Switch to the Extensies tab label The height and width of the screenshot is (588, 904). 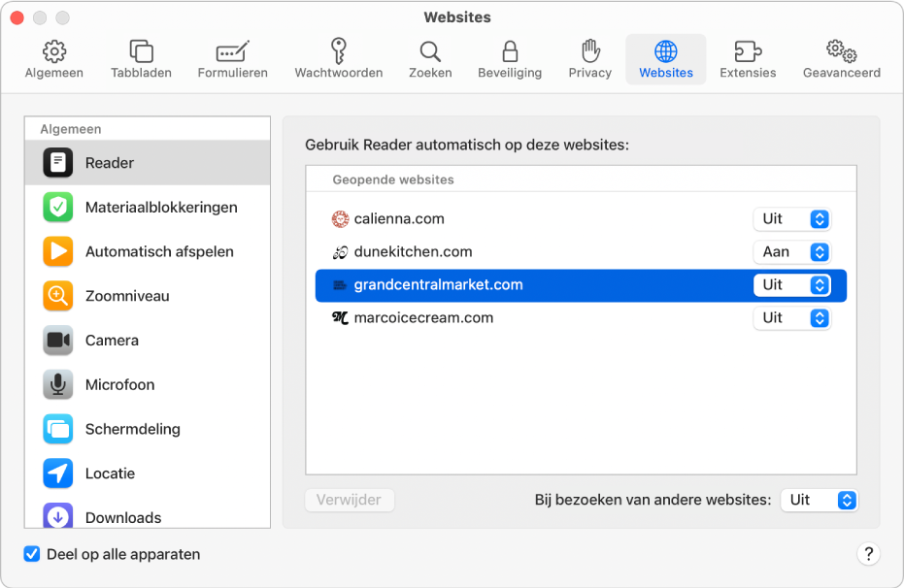[x=748, y=73]
